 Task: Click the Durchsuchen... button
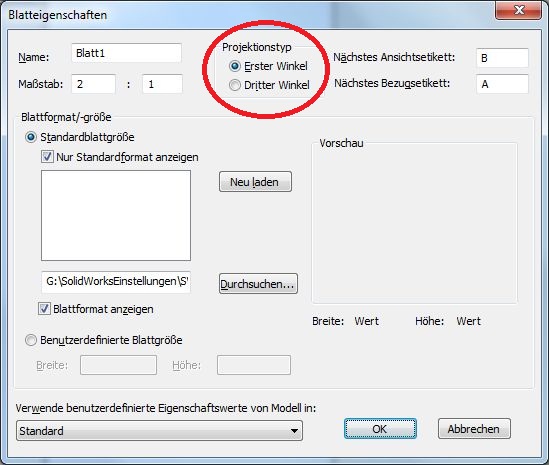258,284
